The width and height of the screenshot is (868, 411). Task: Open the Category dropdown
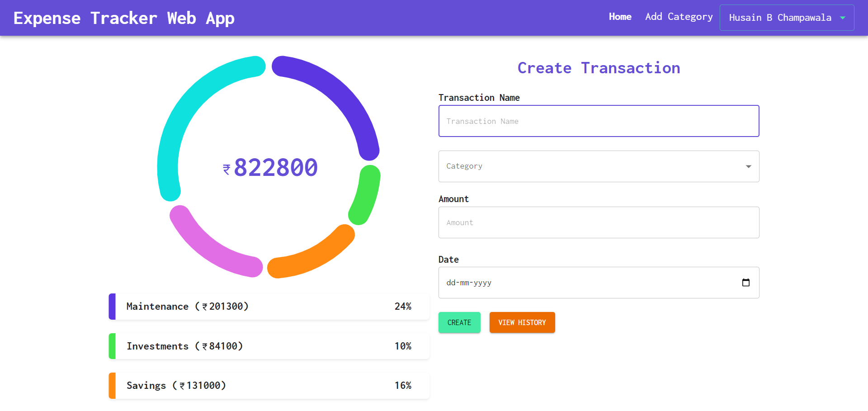point(599,166)
